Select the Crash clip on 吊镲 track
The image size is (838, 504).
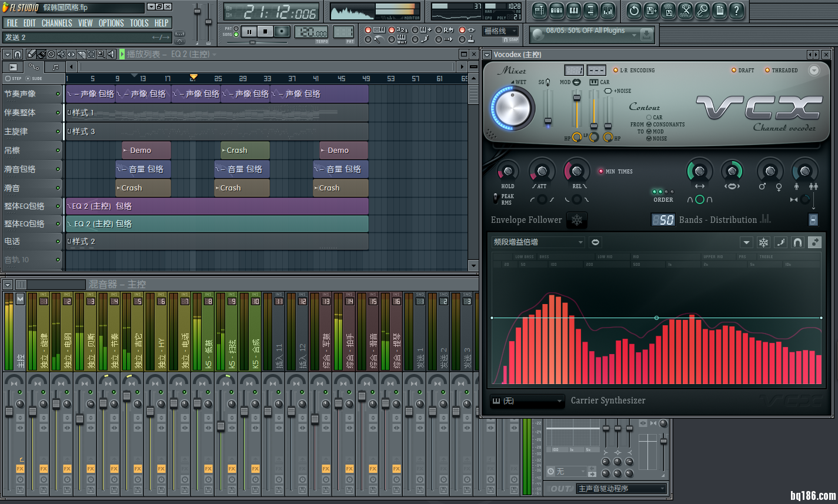tap(245, 150)
